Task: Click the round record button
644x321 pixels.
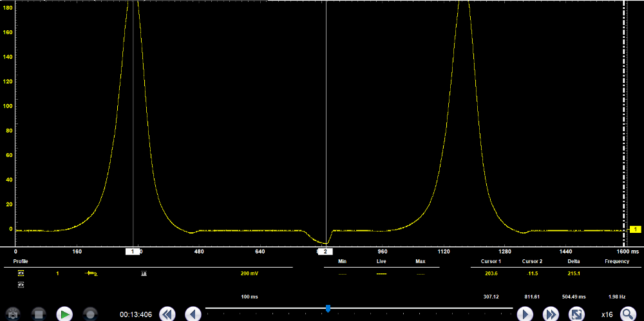Action: (90, 315)
